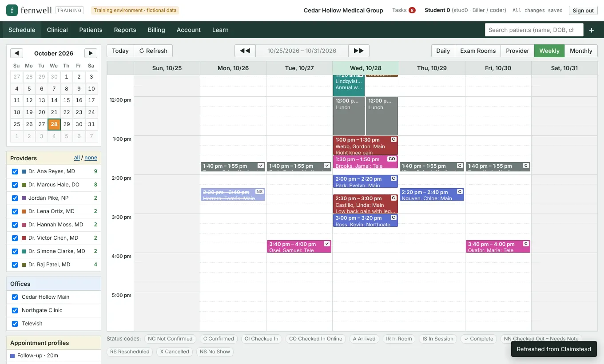The width and height of the screenshot is (604, 364).
Task: Toggle the Northgate Clinic office checkbox
Action: pyautogui.click(x=15, y=310)
